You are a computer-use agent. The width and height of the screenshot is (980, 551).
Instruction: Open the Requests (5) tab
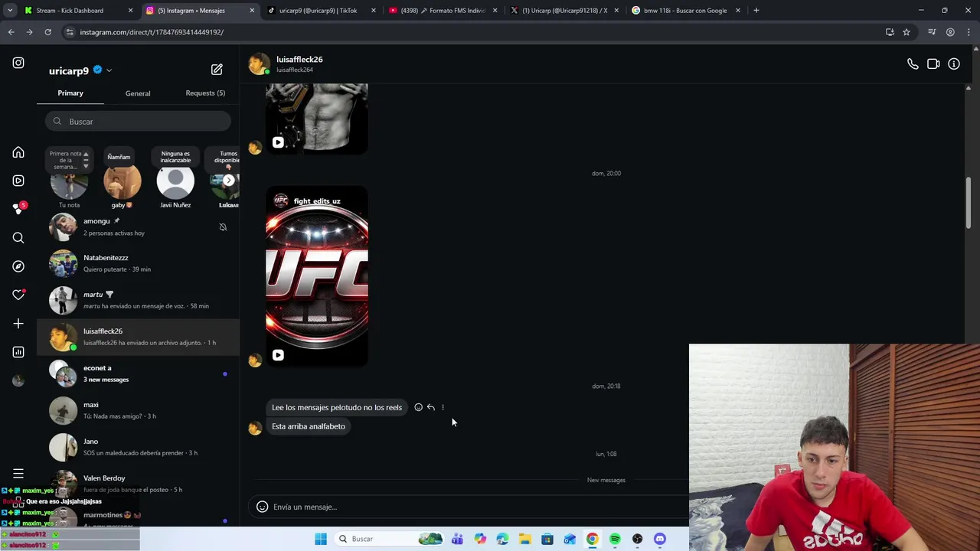(x=205, y=93)
